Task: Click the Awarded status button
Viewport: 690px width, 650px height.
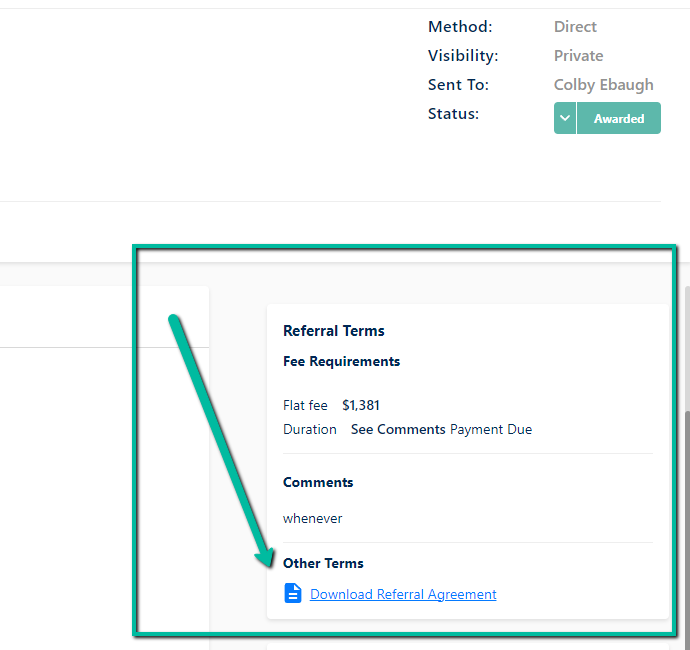Action: click(x=619, y=118)
